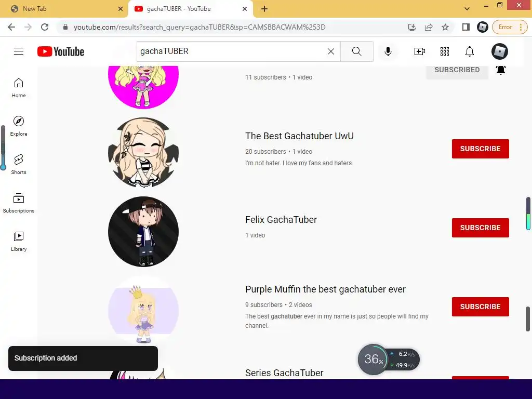Go back with the browser back arrow
This screenshot has height=399, width=532.
pos(11,27)
